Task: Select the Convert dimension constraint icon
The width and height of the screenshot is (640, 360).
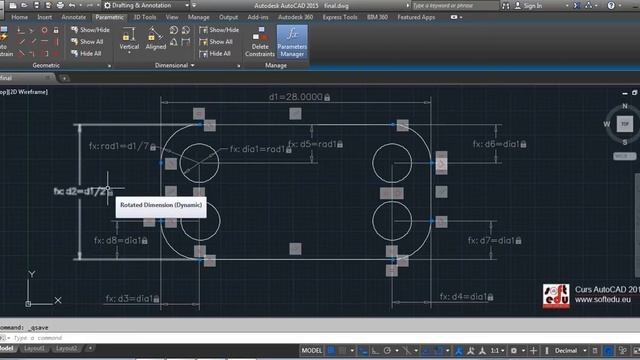Action: pyautogui.click(x=186, y=42)
